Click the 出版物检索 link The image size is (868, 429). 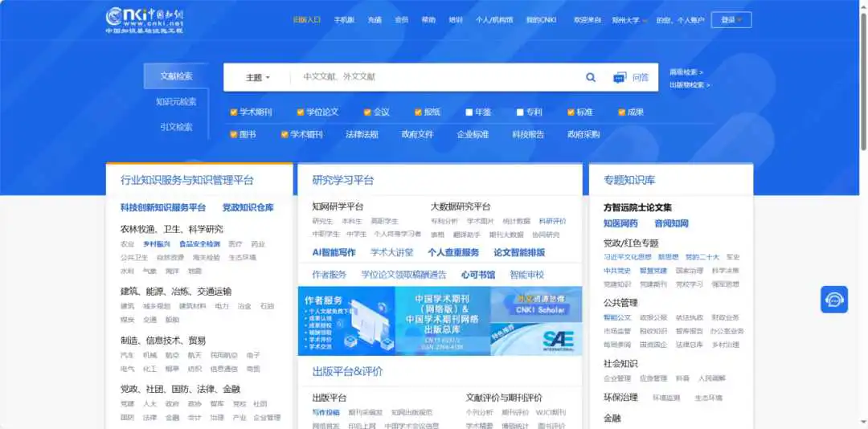pos(690,85)
